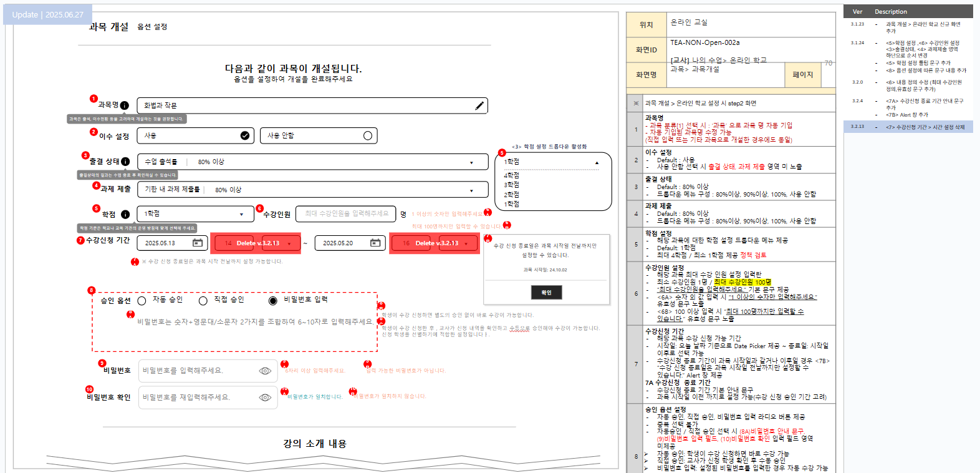Select the 사용 안함 radio option
Screen dimensions: 980x473
[368, 135]
